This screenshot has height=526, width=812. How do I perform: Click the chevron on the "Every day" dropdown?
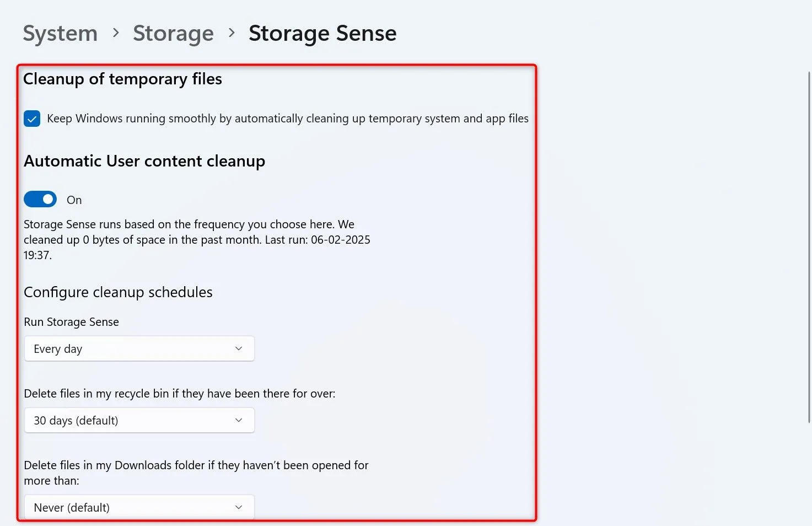tap(239, 348)
